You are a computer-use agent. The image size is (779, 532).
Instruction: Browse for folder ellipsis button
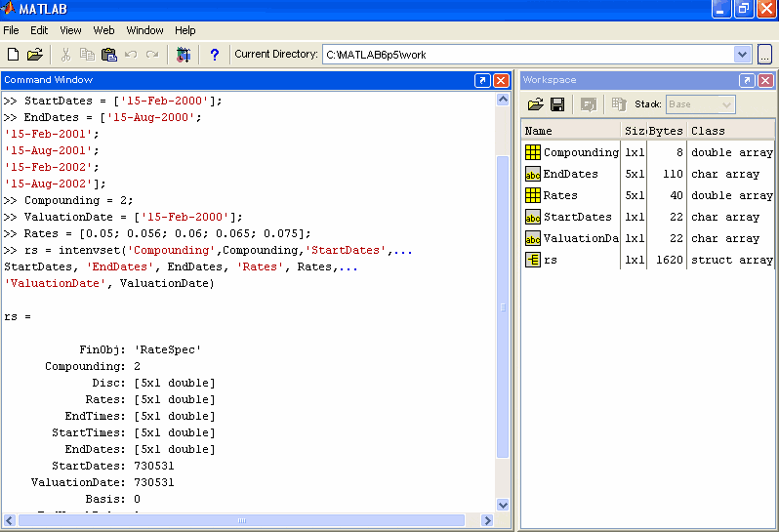[764, 54]
